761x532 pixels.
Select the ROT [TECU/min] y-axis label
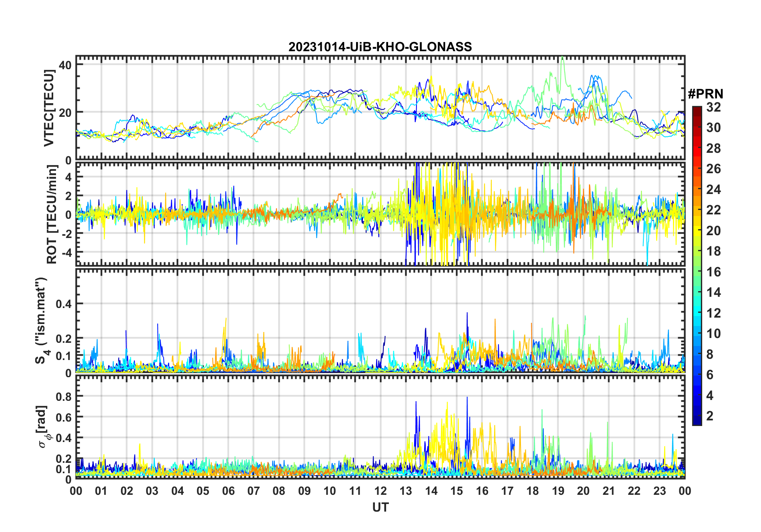tap(52, 214)
